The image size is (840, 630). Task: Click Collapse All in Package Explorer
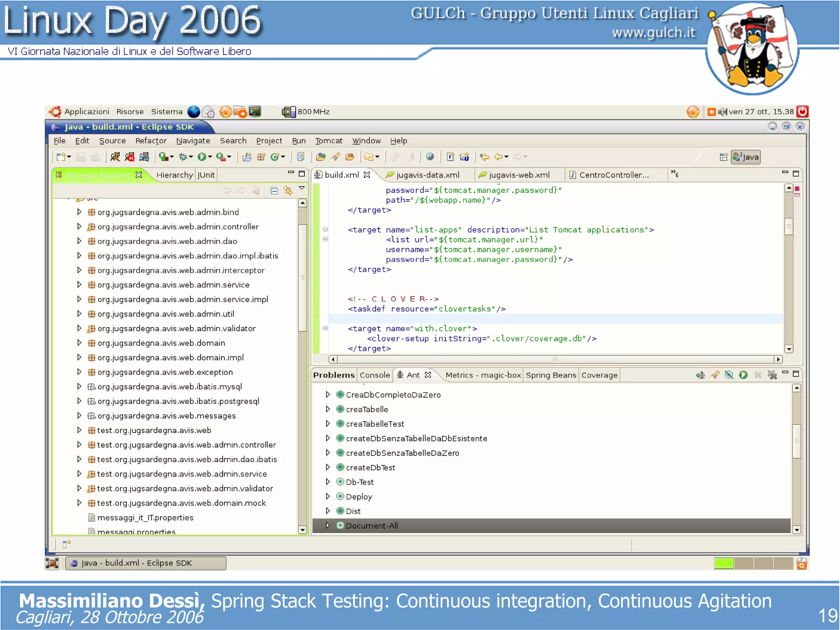pos(274,190)
